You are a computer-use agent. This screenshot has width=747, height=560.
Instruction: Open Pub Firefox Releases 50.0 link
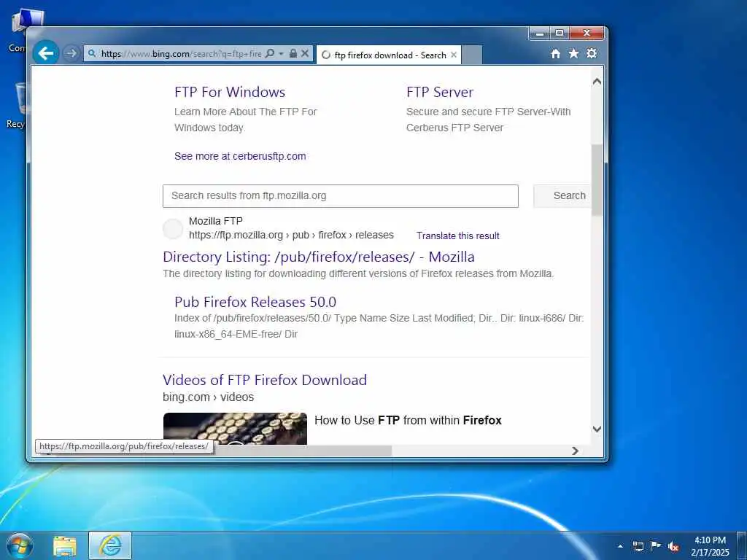pos(255,302)
